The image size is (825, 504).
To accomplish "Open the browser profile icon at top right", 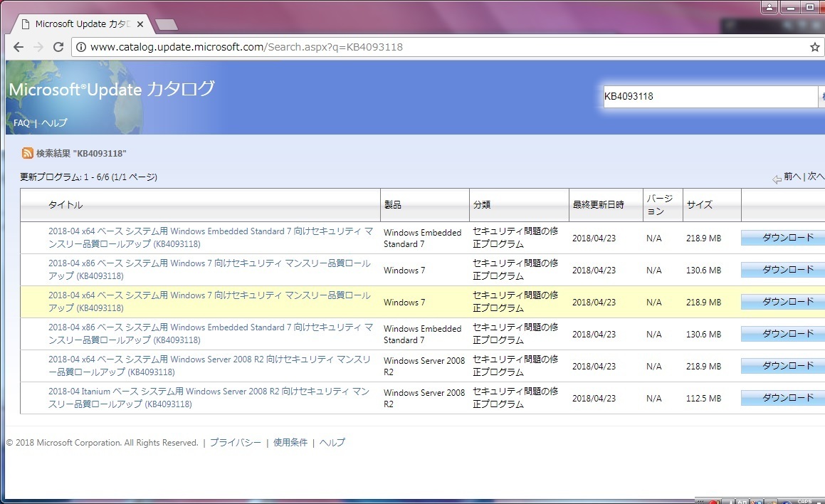I will coord(769,7).
